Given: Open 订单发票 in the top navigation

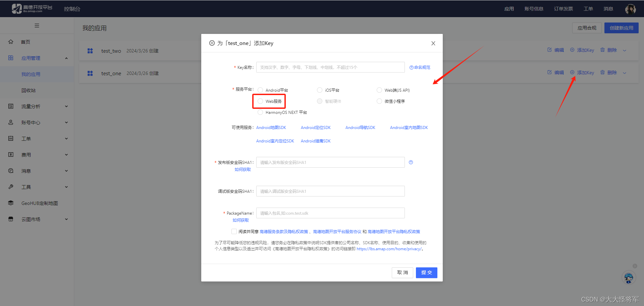Looking at the screenshot, I should tap(563, 9).
